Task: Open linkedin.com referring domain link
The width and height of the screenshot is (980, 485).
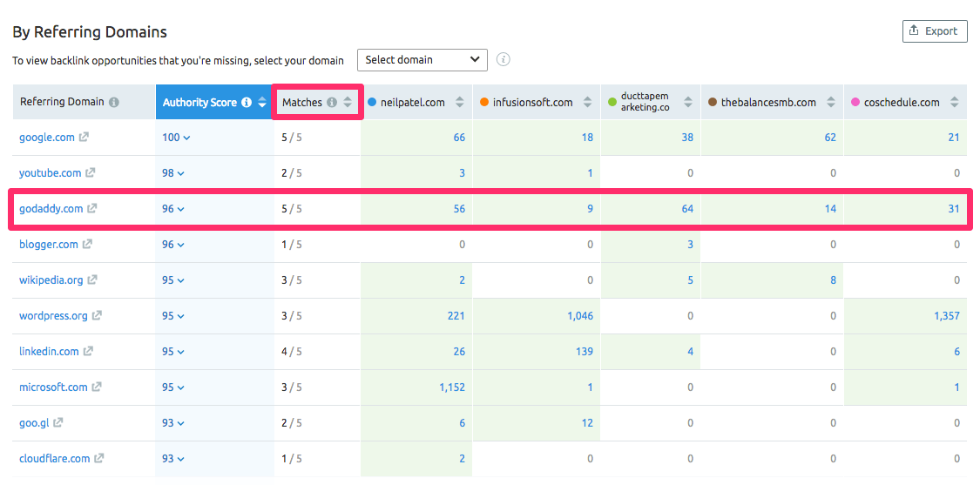Action: (x=49, y=352)
